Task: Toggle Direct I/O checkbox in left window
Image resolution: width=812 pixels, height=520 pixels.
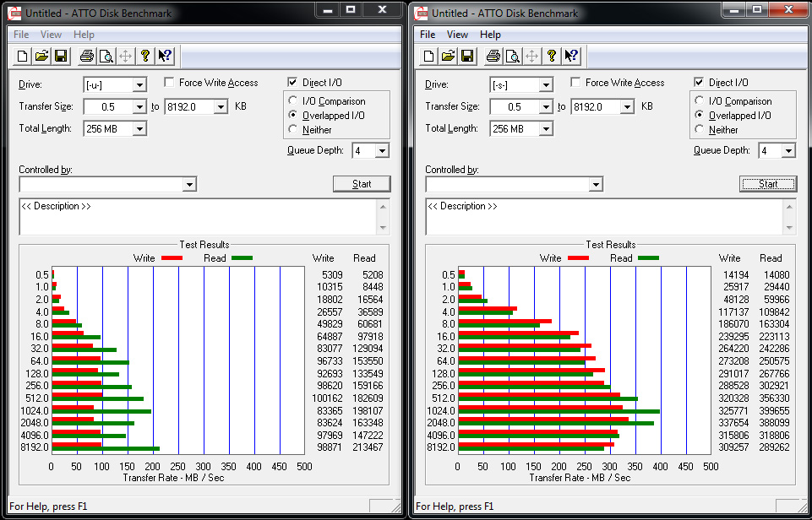Action: [x=292, y=82]
